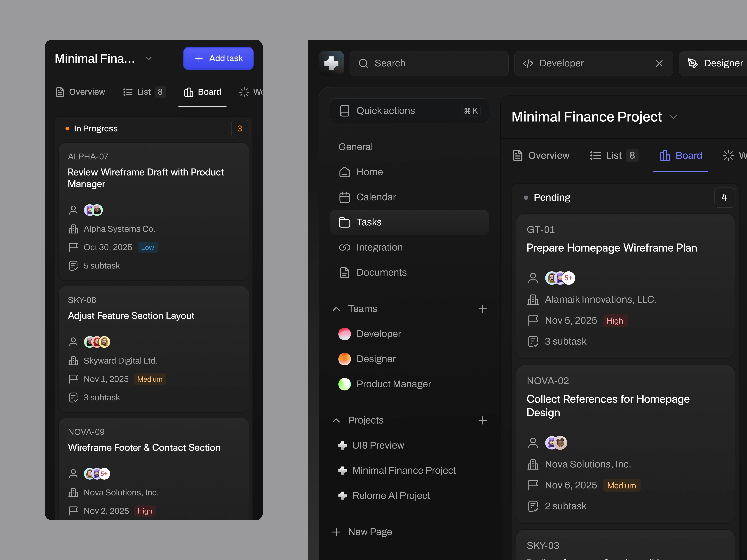
Task: Open Documents in the sidebar
Action: (x=381, y=272)
